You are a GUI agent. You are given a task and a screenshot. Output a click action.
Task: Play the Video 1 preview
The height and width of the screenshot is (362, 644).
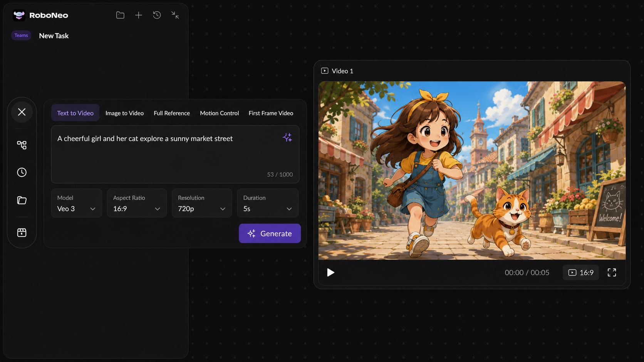330,272
